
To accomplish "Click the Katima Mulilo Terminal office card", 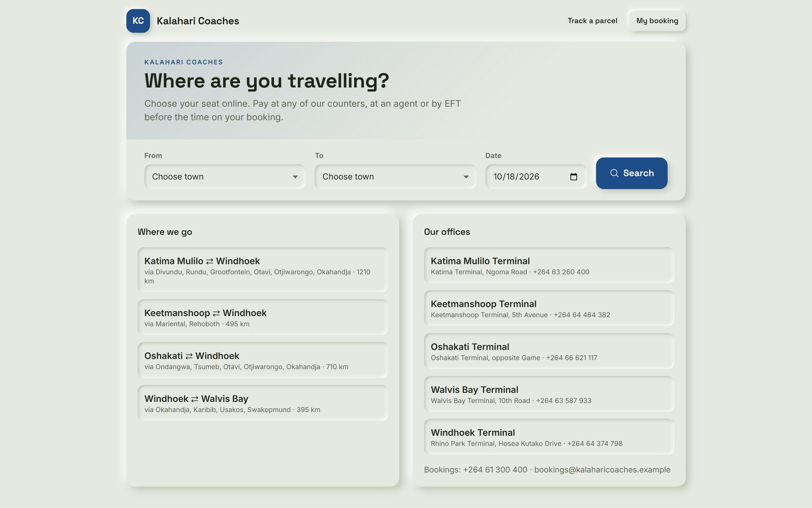I will pyautogui.click(x=549, y=265).
